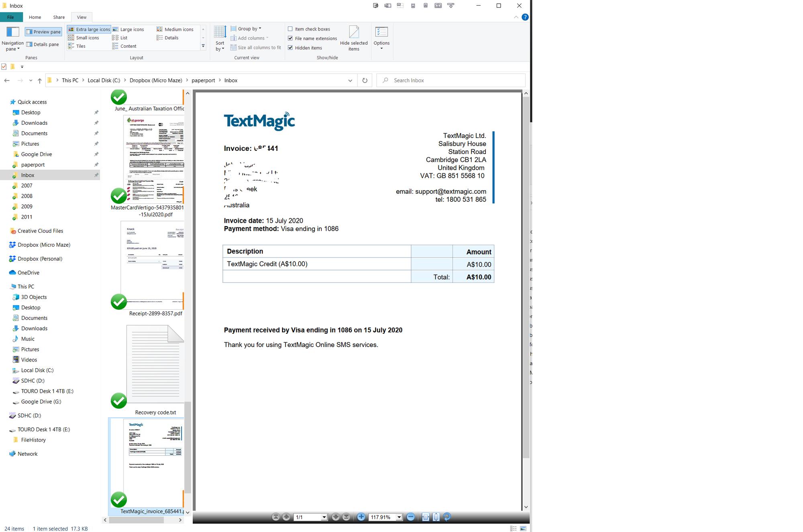Click Size all columns to fit

256,47
